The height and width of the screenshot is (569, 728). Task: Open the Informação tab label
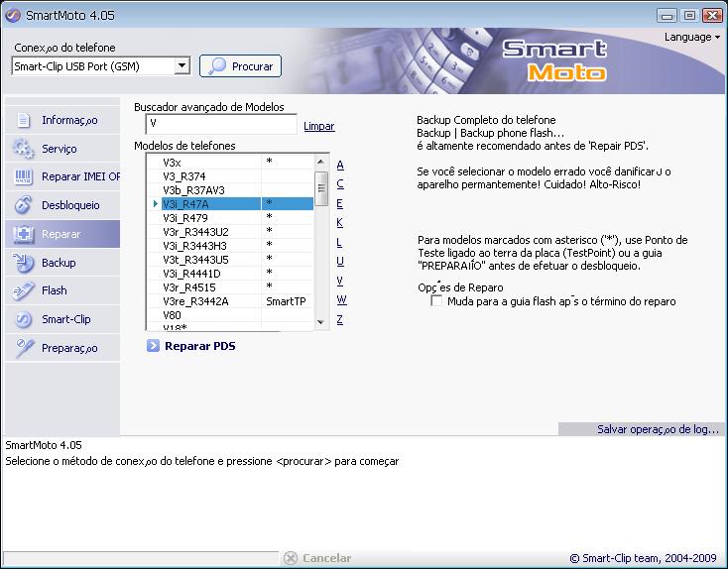pos(69,120)
